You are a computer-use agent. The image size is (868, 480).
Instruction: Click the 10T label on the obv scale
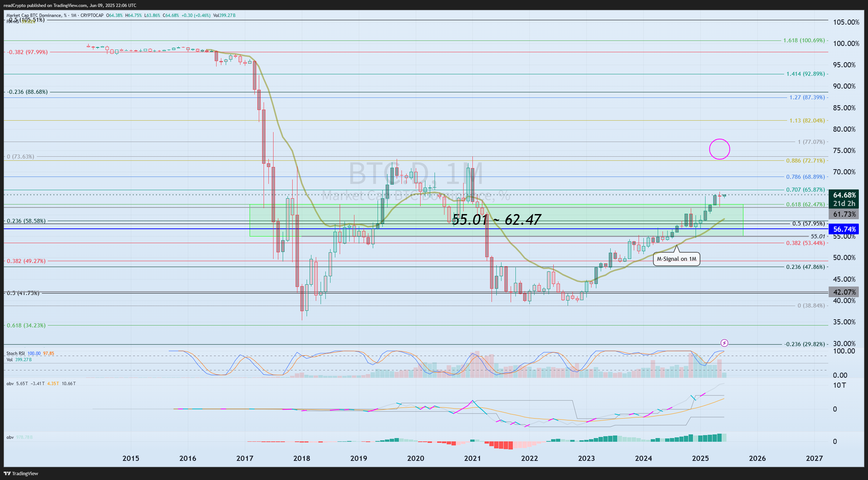[x=839, y=385]
